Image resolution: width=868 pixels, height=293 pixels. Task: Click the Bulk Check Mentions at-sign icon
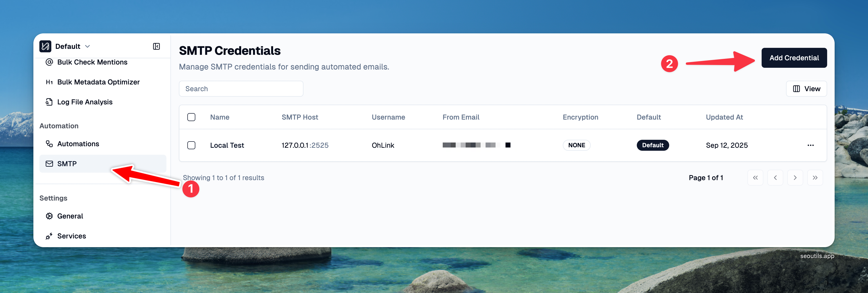tap(49, 62)
